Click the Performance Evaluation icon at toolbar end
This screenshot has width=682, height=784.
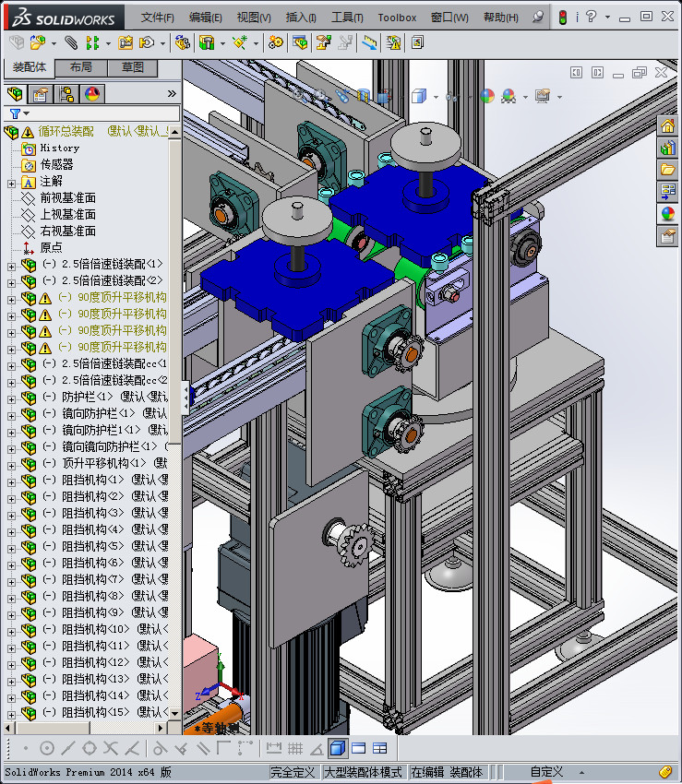tap(417, 43)
